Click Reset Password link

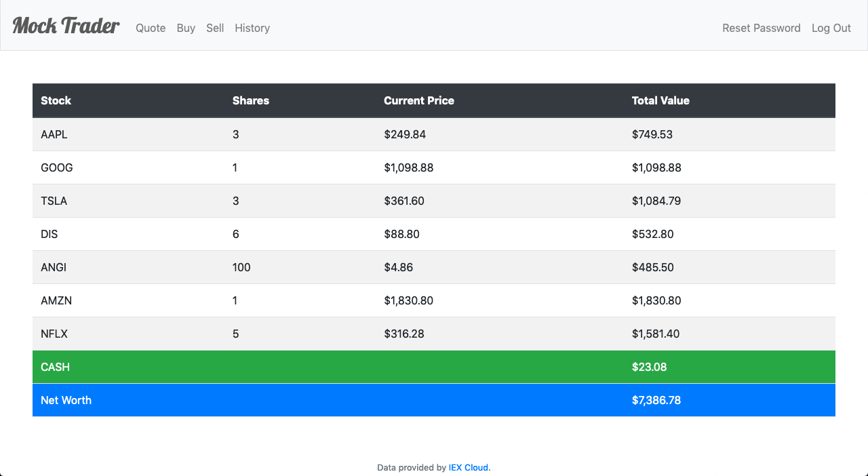(x=762, y=28)
